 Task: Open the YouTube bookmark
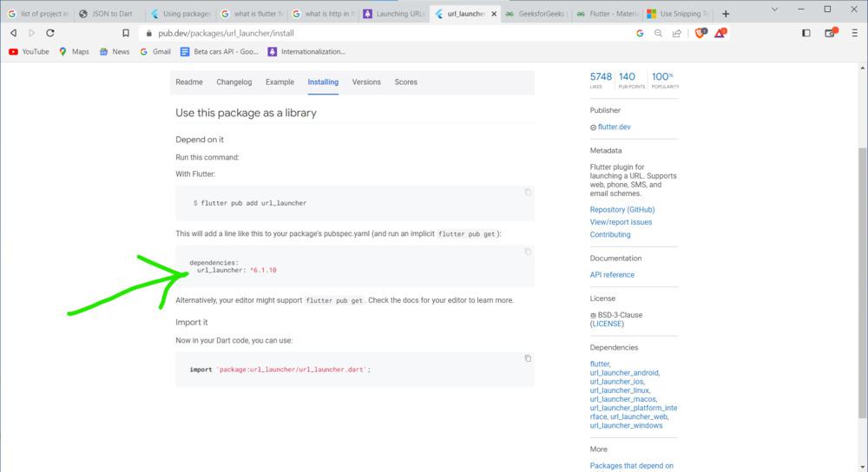(x=29, y=51)
